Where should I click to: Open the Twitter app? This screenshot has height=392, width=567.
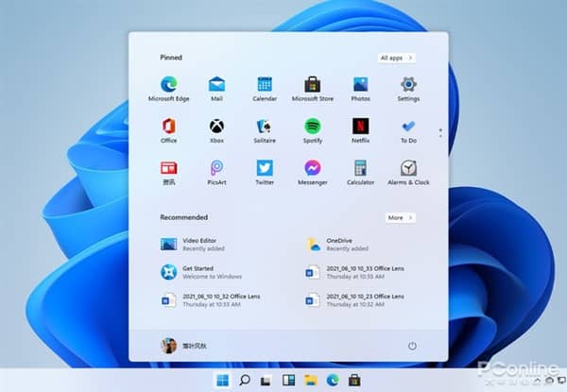pyautogui.click(x=265, y=168)
